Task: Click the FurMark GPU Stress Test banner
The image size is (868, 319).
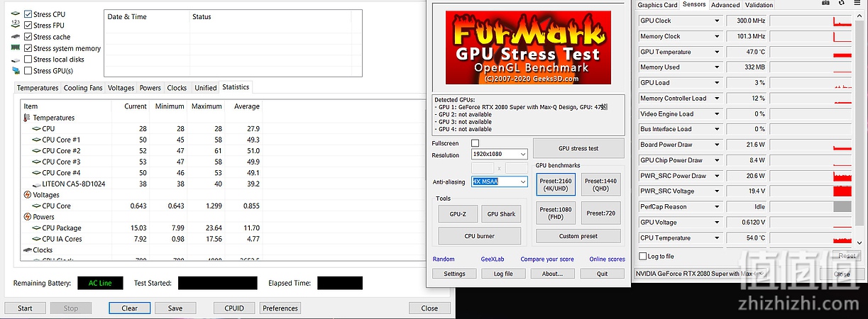Action: pyautogui.click(x=529, y=48)
